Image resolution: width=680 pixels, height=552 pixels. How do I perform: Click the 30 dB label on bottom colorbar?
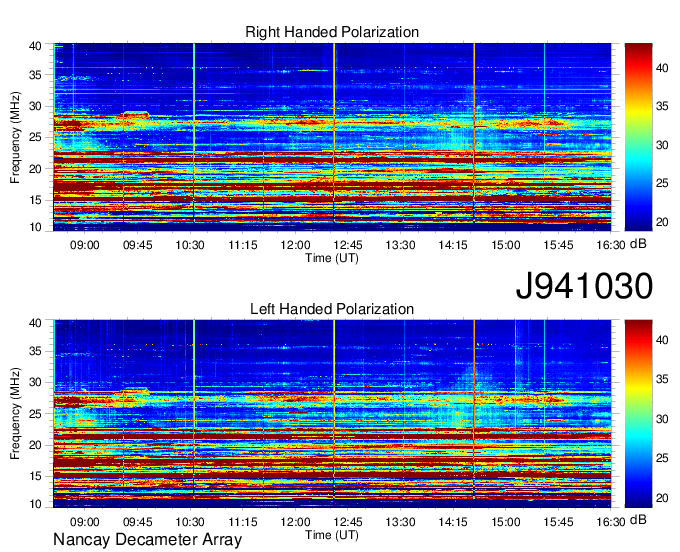pos(662,419)
